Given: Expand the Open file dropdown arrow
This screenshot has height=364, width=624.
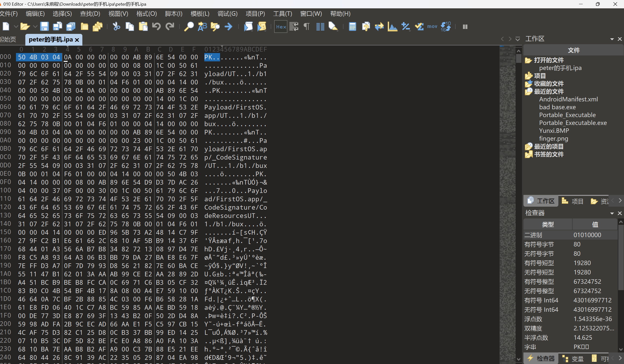Looking at the screenshot, I should (35, 27).
